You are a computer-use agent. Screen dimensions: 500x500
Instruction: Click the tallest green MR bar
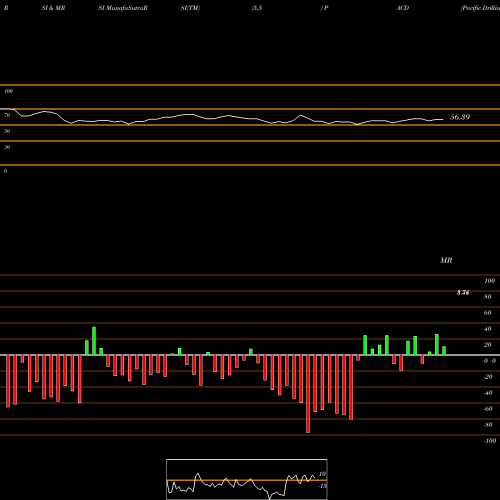(94, 341)
